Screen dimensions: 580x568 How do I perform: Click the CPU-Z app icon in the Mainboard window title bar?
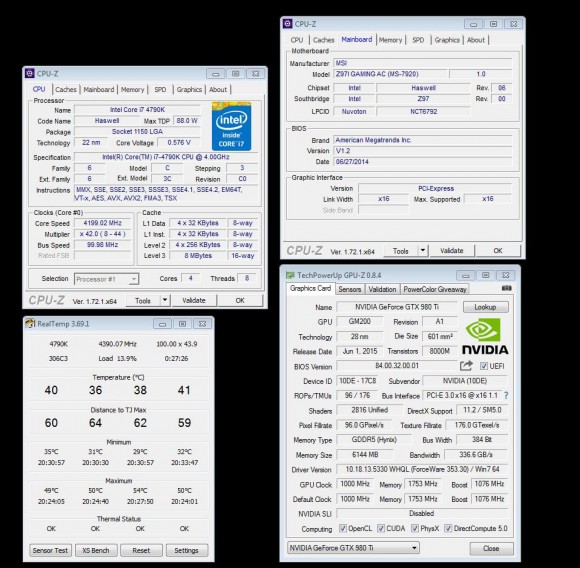point(287,24)
